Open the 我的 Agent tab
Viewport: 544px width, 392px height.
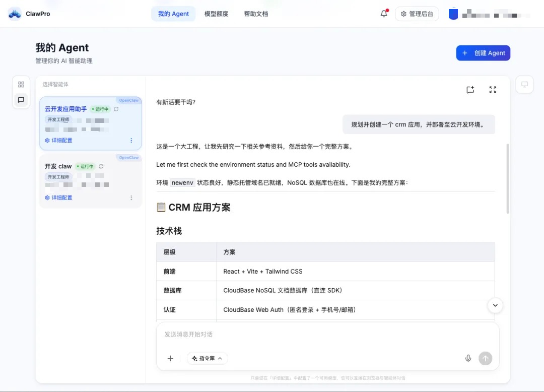coord(173,14)
